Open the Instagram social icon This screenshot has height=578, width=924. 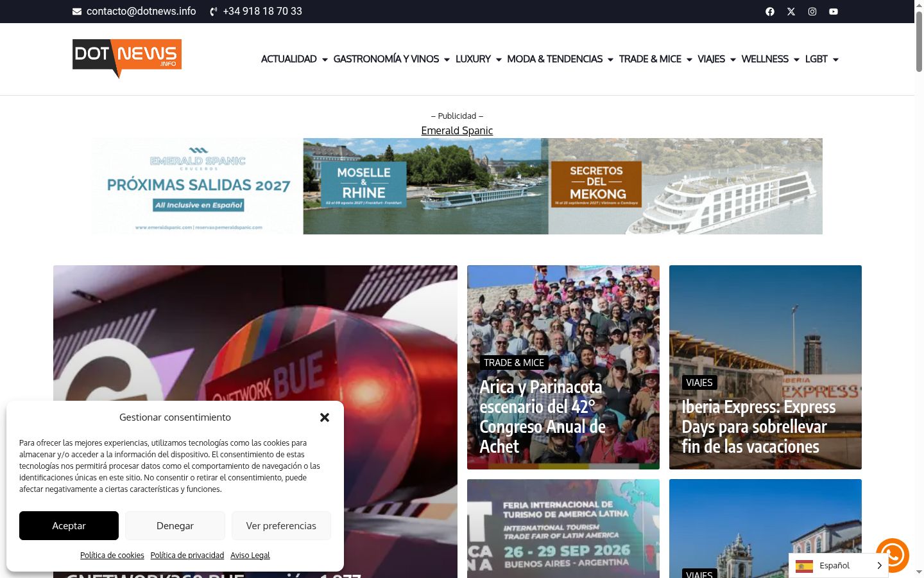[x=812, y=12]
